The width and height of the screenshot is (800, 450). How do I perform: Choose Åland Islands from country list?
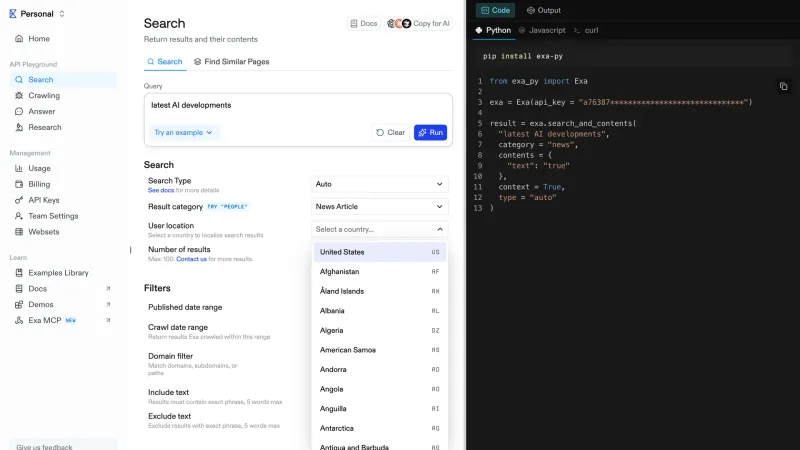point(380,291)
